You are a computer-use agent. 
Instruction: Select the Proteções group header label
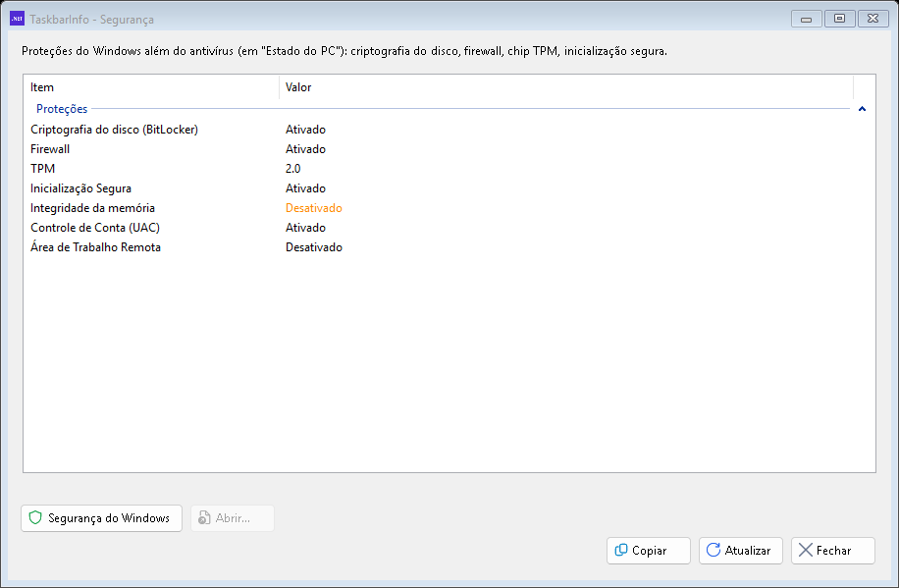coord(62,109)
